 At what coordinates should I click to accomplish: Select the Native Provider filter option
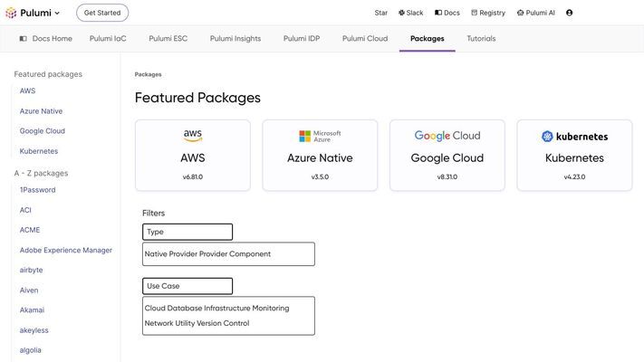pos(171,254)
